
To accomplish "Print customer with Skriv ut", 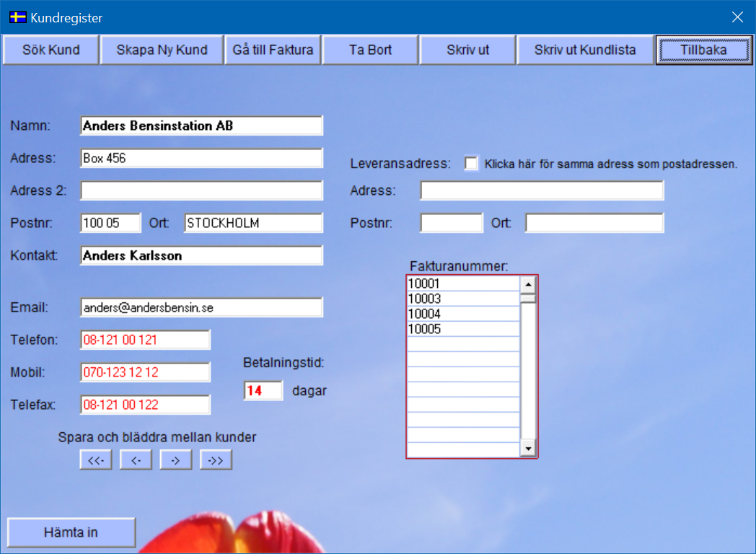I will coord(467,50).
